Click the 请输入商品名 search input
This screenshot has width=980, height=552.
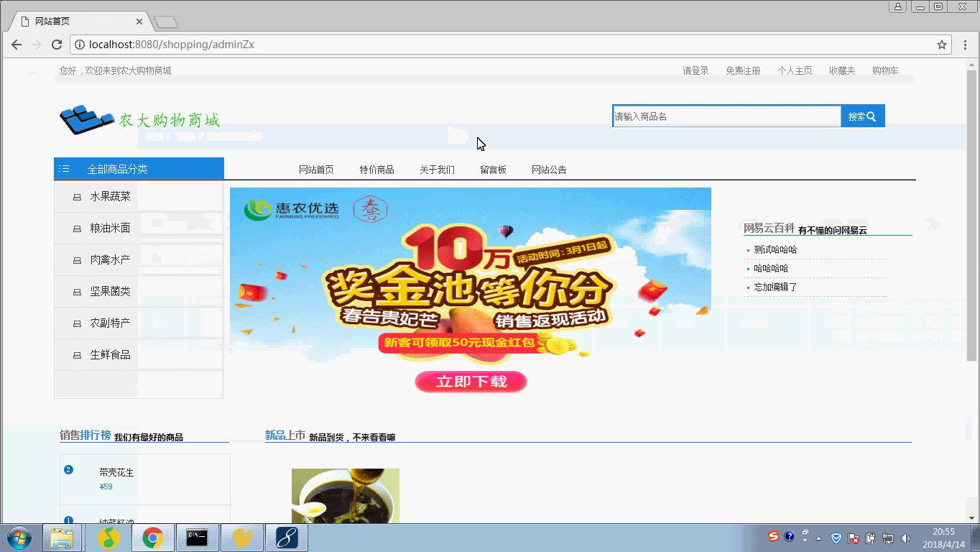(726, 116)
